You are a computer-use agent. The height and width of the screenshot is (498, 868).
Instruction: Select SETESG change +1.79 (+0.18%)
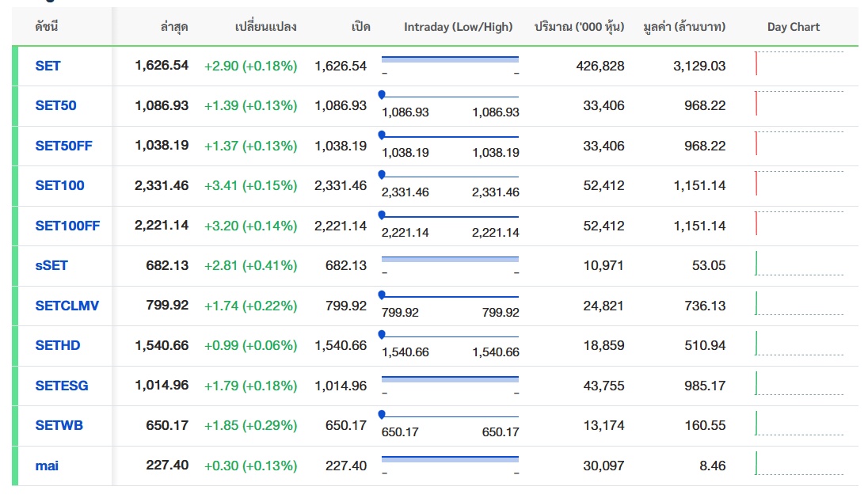coord(251,386)
